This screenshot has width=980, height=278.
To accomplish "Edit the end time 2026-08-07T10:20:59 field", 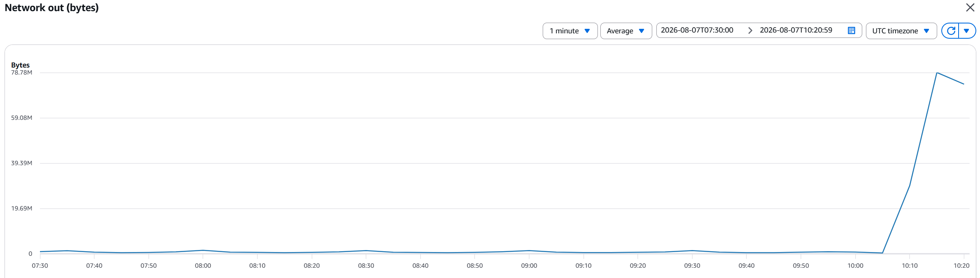I will (796, 30).
